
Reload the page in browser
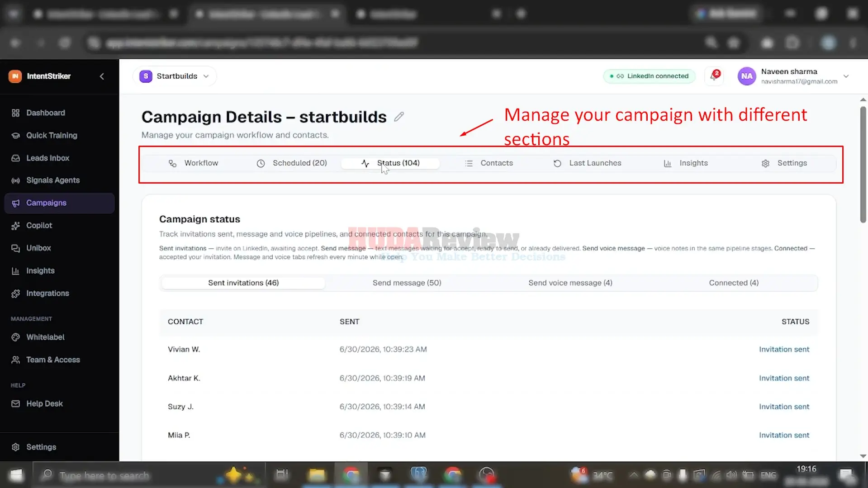tap(65, 43)
